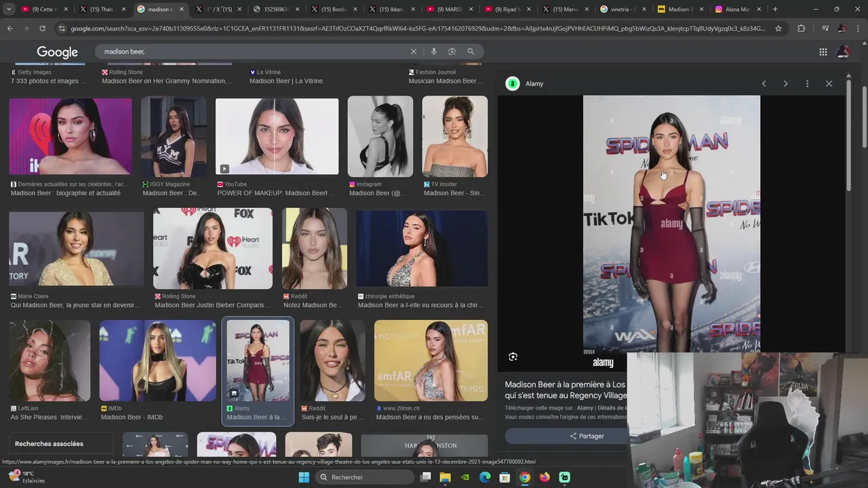Open Google Lens image search icon
The width and height of the screenshot is (868, 488).
452,52
